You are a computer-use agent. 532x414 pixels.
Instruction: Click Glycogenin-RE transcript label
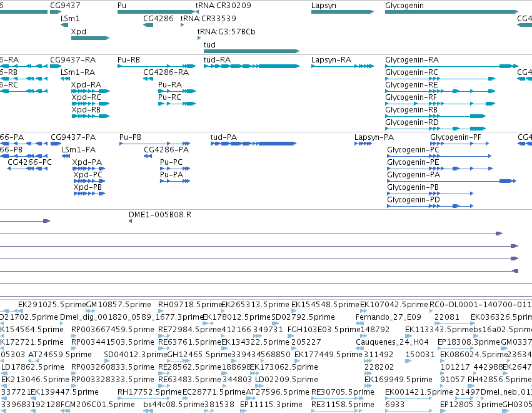pyautogui.click(x=411, y=85)
